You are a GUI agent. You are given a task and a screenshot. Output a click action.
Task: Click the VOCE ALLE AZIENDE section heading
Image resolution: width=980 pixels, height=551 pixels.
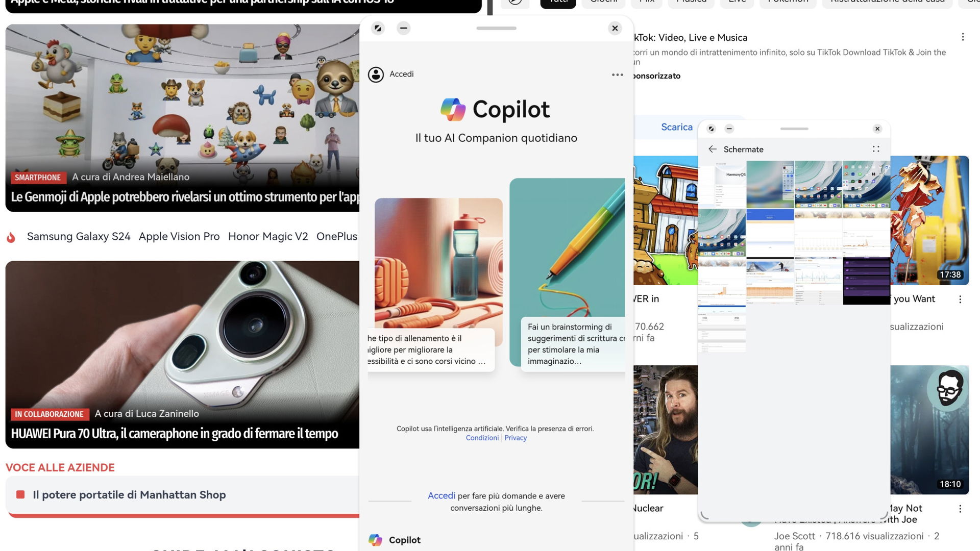pyautogui.click(x=60, y=467)
